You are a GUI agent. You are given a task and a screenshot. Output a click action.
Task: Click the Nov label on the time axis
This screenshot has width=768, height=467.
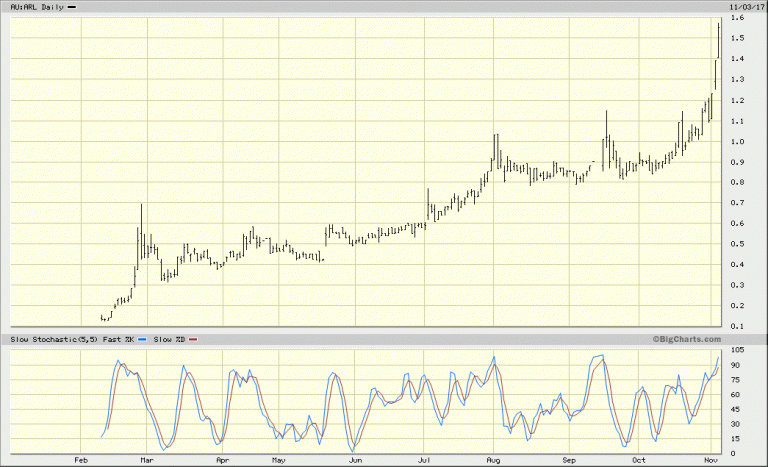(x=709, y=461)
